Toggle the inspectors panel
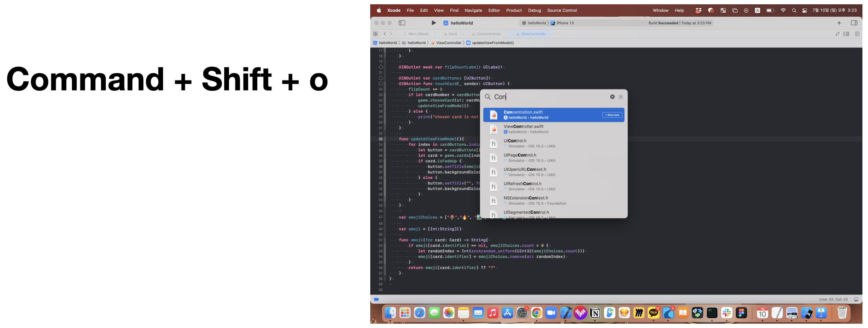This screenshot has width=868, height=328. [854, 23]
